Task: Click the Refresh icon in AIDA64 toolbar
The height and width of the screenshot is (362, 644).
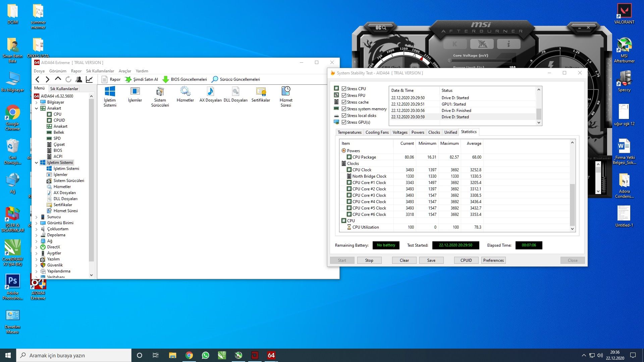Action: click(68, 79)
